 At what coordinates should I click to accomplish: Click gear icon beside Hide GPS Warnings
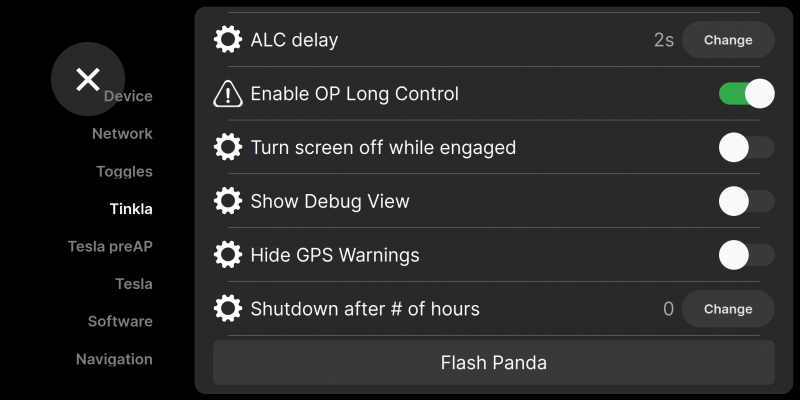point(228,255)
